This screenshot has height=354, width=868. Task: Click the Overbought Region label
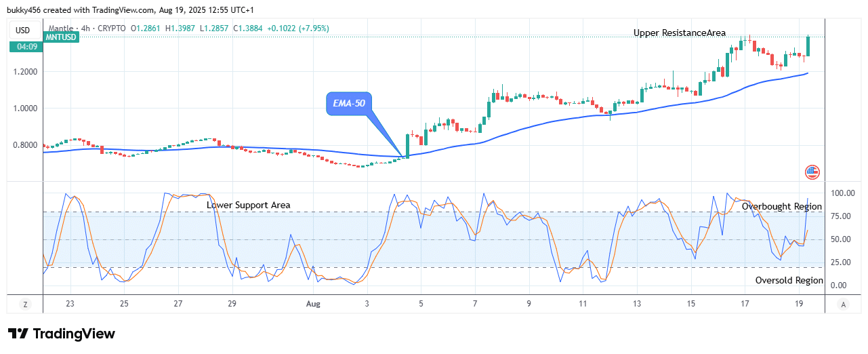[782, 206]
